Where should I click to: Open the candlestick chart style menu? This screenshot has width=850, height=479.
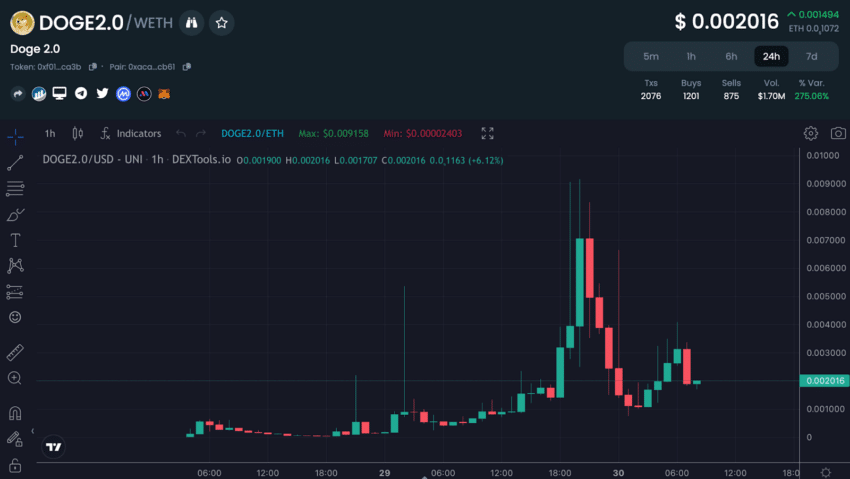(78, 133)
